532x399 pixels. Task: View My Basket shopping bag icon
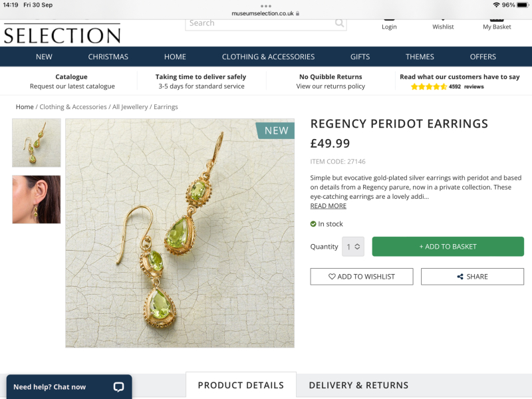496,19
